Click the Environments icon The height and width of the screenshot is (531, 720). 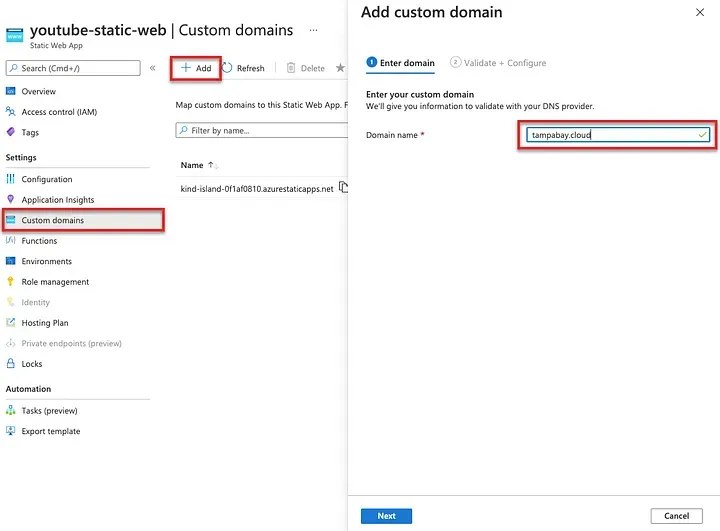coord(11,261)
